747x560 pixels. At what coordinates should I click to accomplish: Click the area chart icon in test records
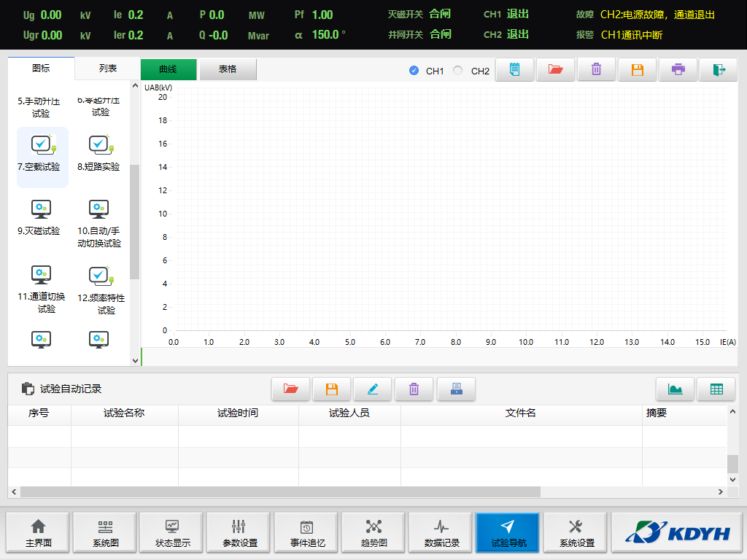(x=676, y=389)
